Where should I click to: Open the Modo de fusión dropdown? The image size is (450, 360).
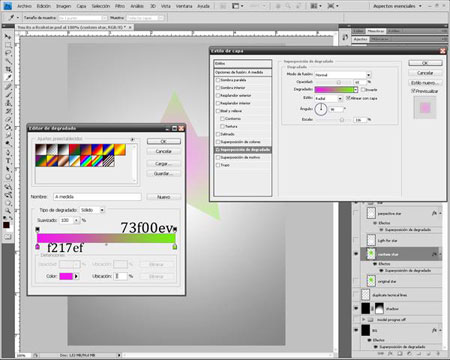(368, 75)
